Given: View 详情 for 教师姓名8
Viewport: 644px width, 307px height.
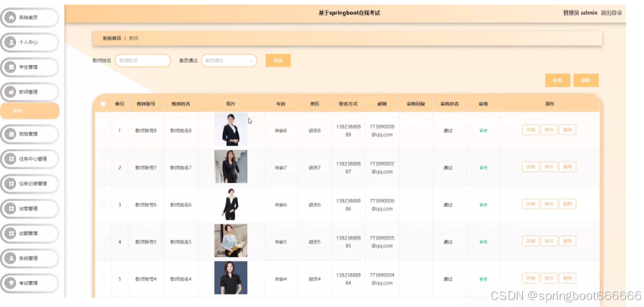Looking at the screenshot, I should tap(530, 130).
